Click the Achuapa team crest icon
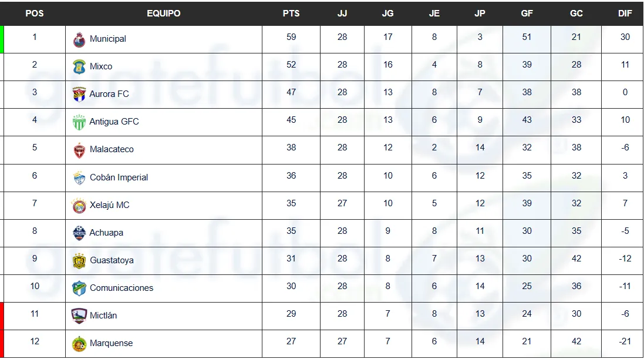Image resolution: width=644 pixels, height=359 pixels. pyautogui.click(x=79, y=233)
